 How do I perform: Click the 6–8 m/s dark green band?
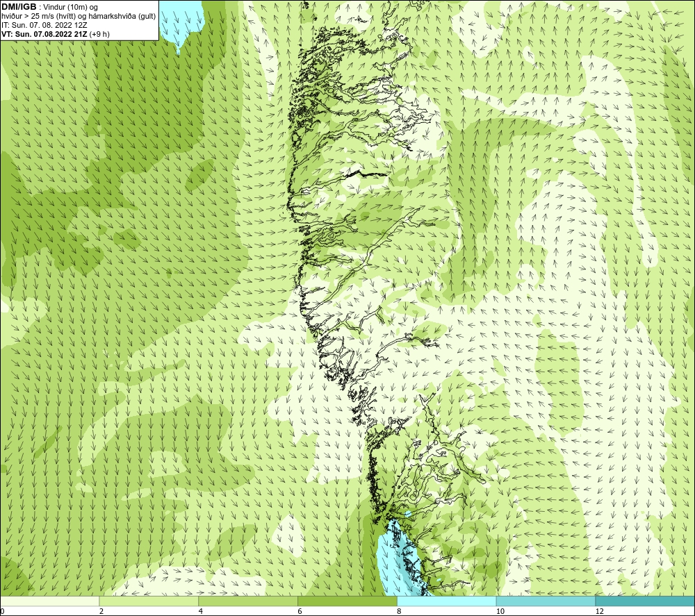click(x=347, y=601)
